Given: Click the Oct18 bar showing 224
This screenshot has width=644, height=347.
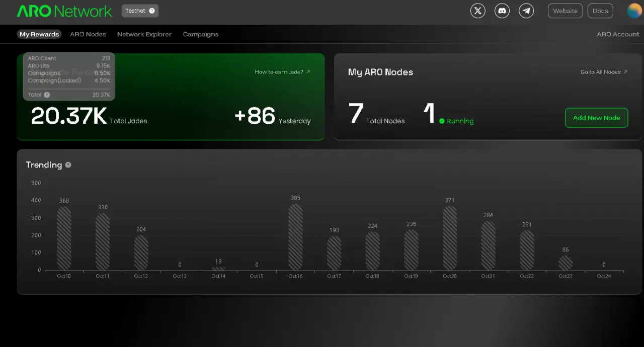Looking at the screenshot, I should 372,250.
